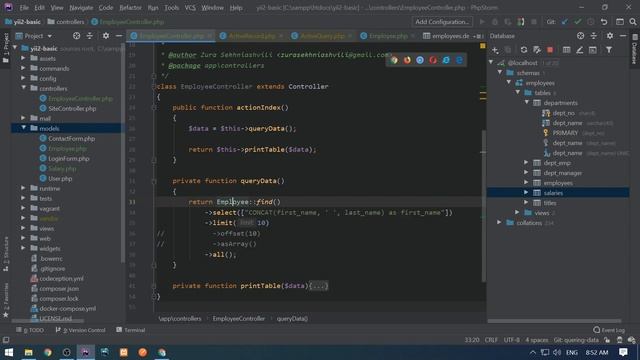Screen dimensions: 640x360
Task: Toggle tool window quick access button in status bar
Action: [x=6, y=340]
